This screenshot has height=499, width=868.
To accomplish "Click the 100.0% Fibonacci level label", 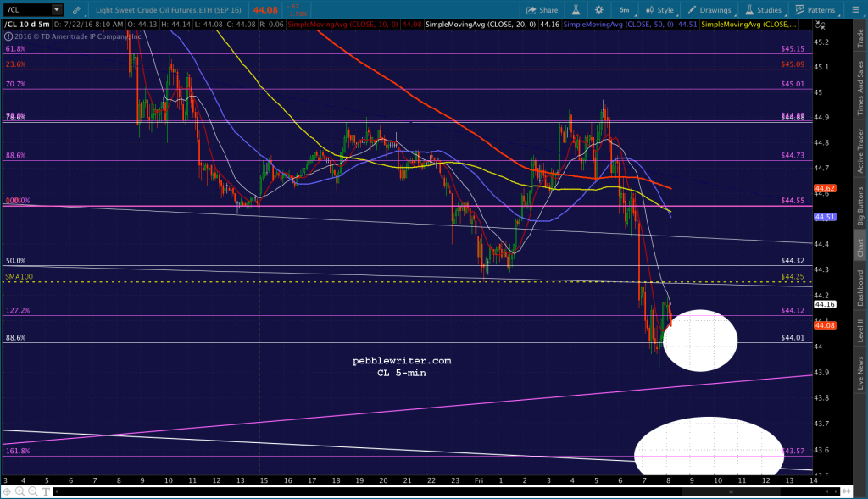I will coord(18,200).
